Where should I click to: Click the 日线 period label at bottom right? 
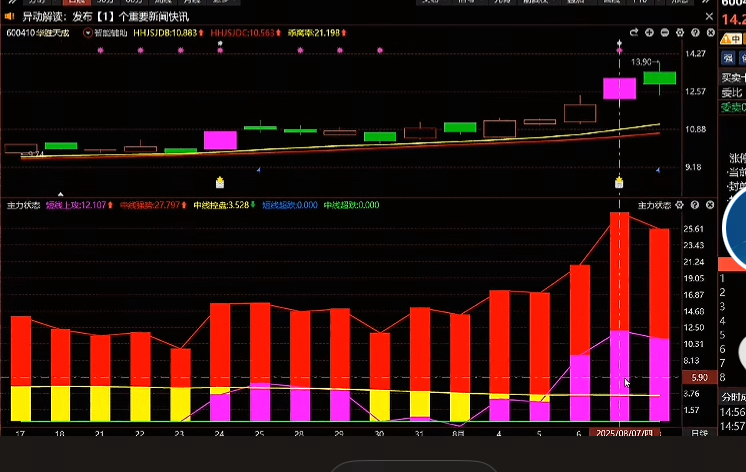point(699,433)
